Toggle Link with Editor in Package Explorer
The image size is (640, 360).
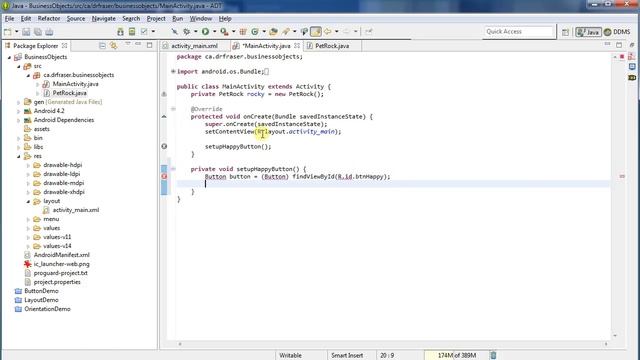tap(113, 46)
